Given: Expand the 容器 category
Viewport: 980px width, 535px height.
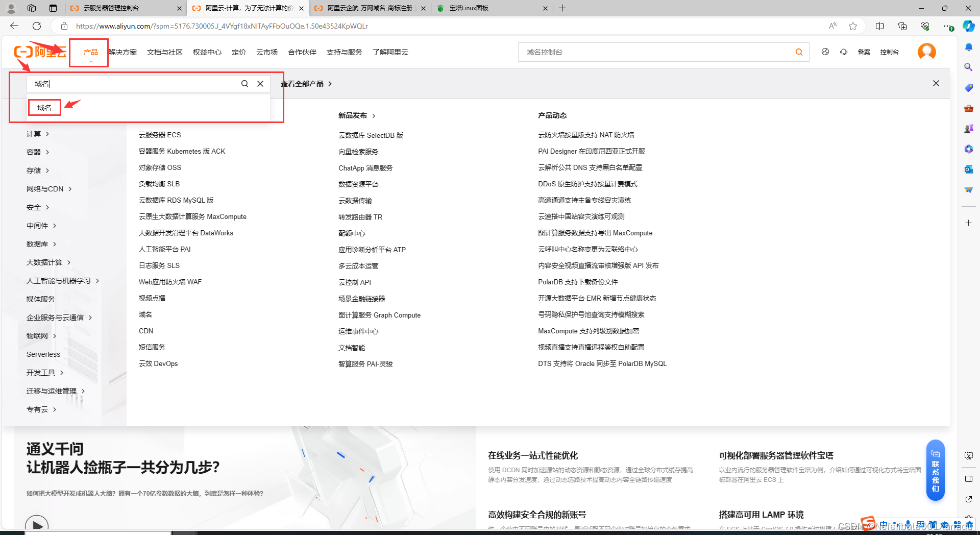Looking at the screenshot, I should click(38, 152).
